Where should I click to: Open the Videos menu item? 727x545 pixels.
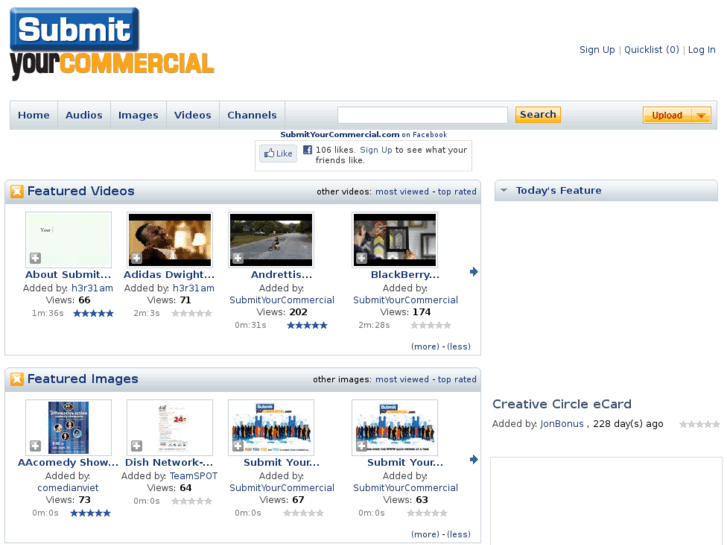click(x=192, y=115)
